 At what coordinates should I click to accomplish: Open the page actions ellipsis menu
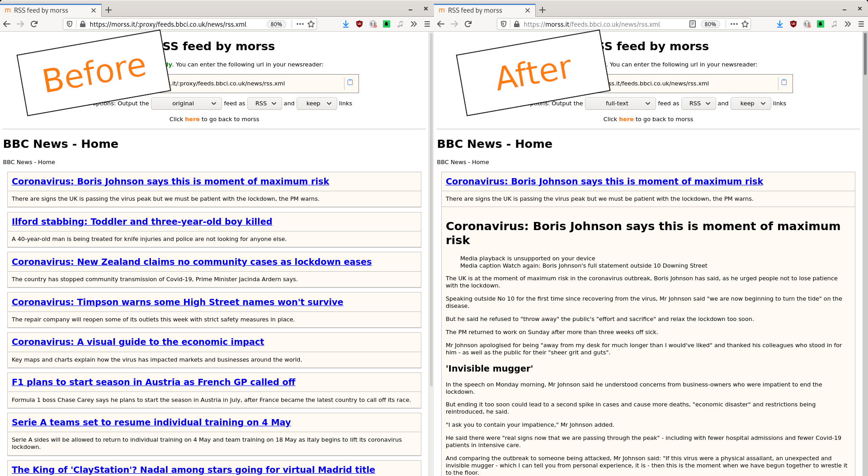(x=300, y=24)
